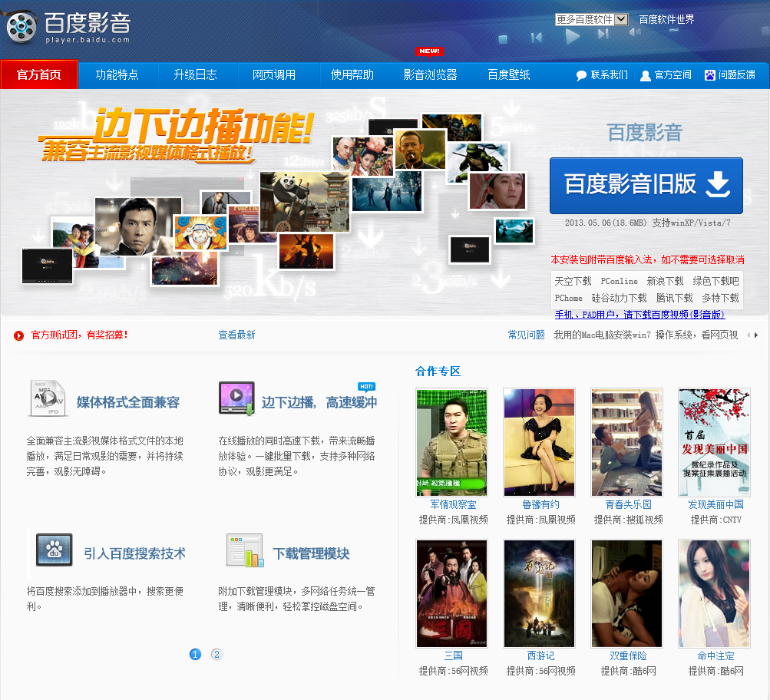Click the person icon beside 官方空间
The width and height of the screenshot is (770, 700).
click(646, 75)
